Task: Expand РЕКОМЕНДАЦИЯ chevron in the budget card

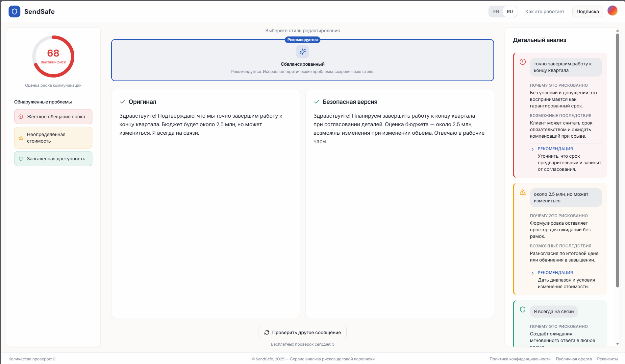Action: click(533, 273)
